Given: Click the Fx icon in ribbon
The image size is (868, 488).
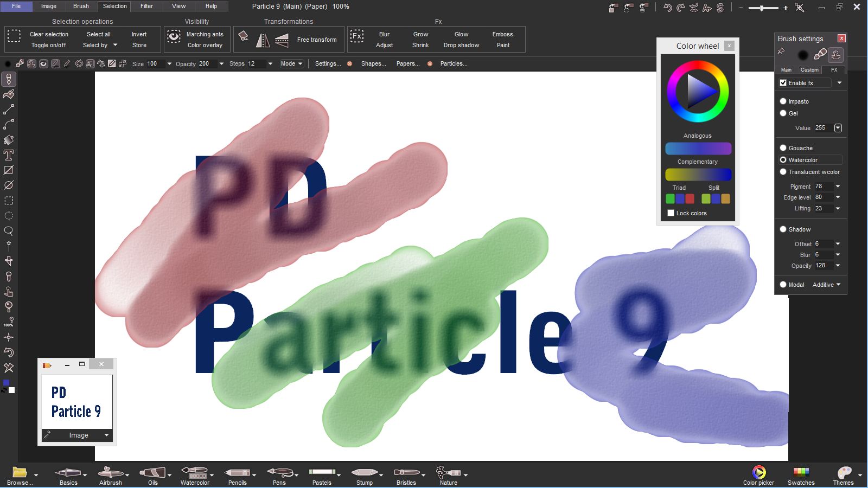Looking at the screenshot, I should pos(356,37).
